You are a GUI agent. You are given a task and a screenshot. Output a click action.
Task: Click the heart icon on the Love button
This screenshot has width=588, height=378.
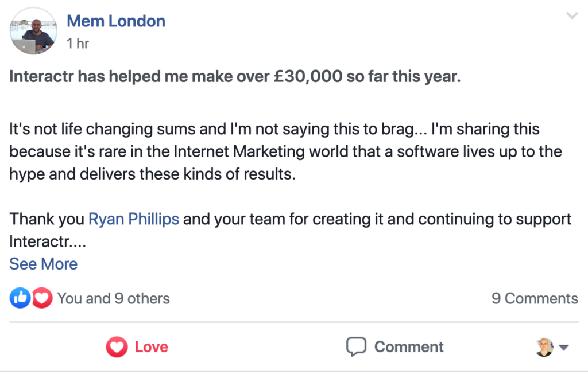117,347
